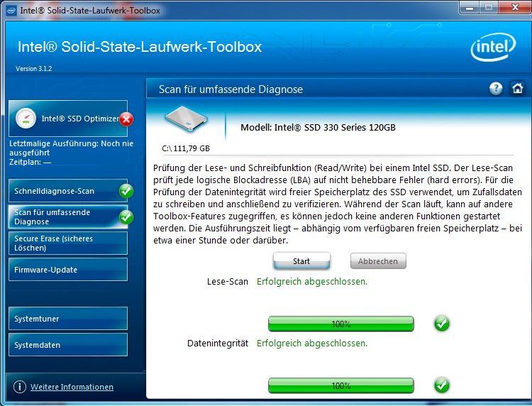This screenshot has height=406, width=532.
Task: Click the green checkmark after Datenintegrität progress bar
Action: [442, 385]
